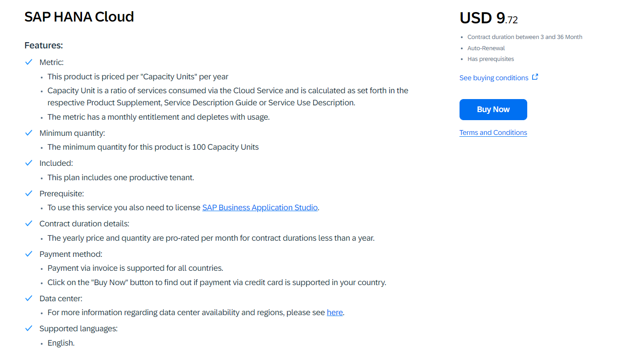This screenshot has width=629, height=364.
Task: Click the checkmark icon beside Contract duration details
Action: 29,223
